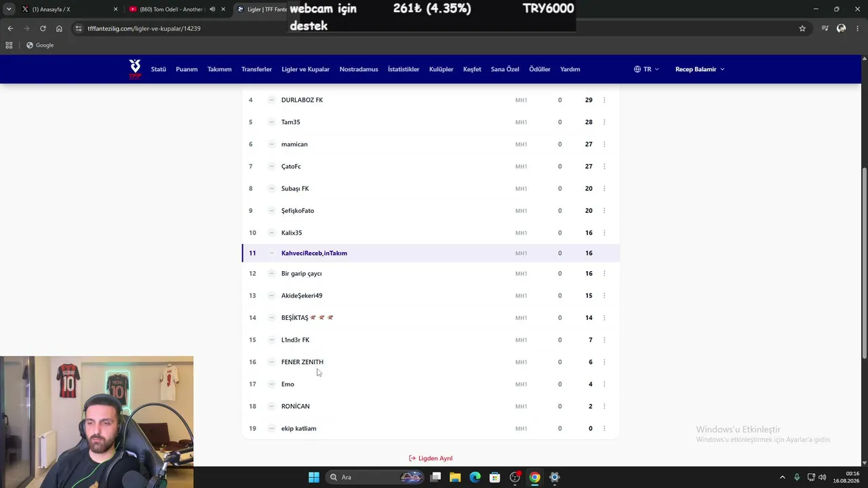This screenshot has width=868, height=488.
Task: Open the İstatistikler page
Action: pyautogui.click(x=403, y=69)
